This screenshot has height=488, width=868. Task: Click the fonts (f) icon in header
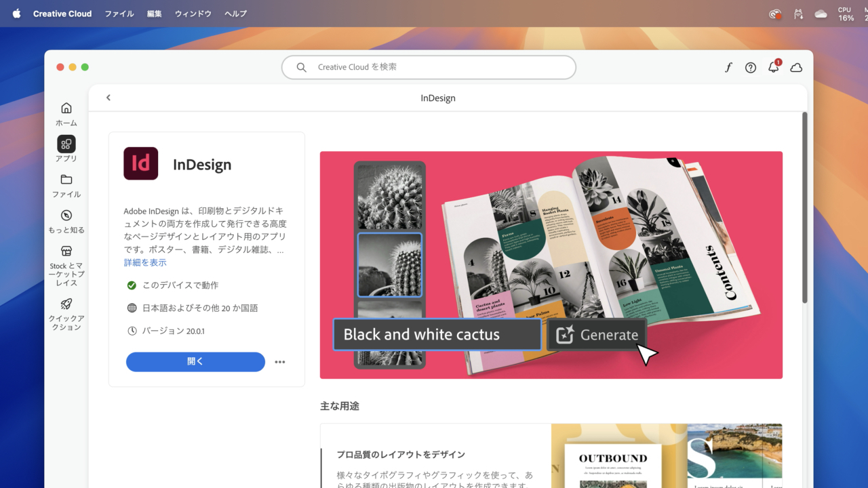click(728, 68)
